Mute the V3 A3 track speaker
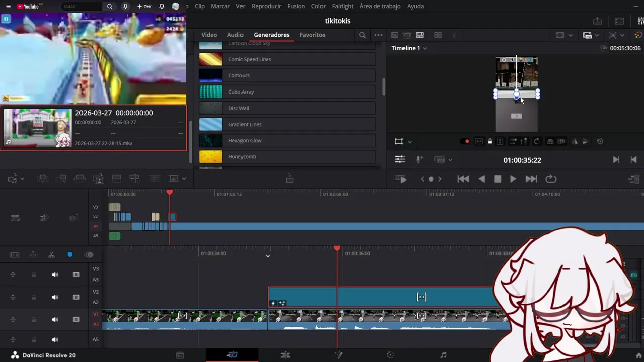The height and width of the screenshot is (362, 644). click(55, 275)
